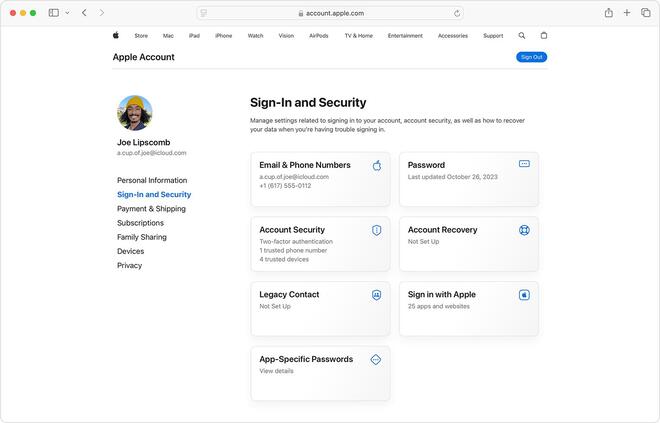Click the people icon on Legacy Contact card
The width and height of the screenshot is (660, 423).
click(377, 295)
